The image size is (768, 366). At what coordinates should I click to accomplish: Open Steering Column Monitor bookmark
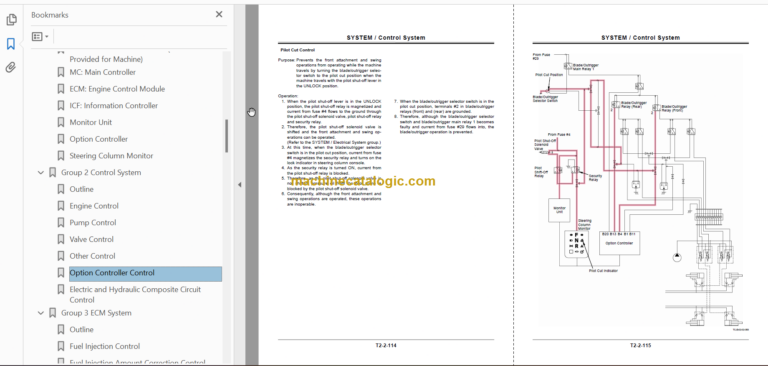click(x=111, y=155)
